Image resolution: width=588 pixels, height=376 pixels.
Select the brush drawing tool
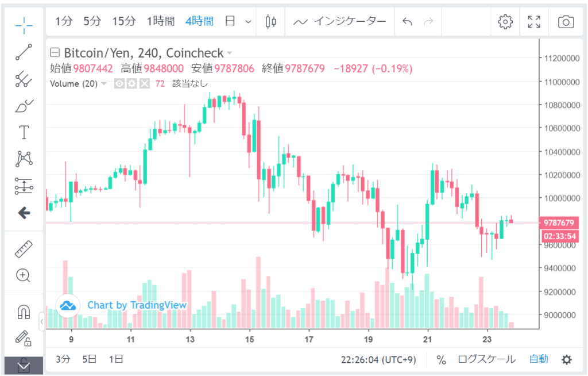pos(24,106)
